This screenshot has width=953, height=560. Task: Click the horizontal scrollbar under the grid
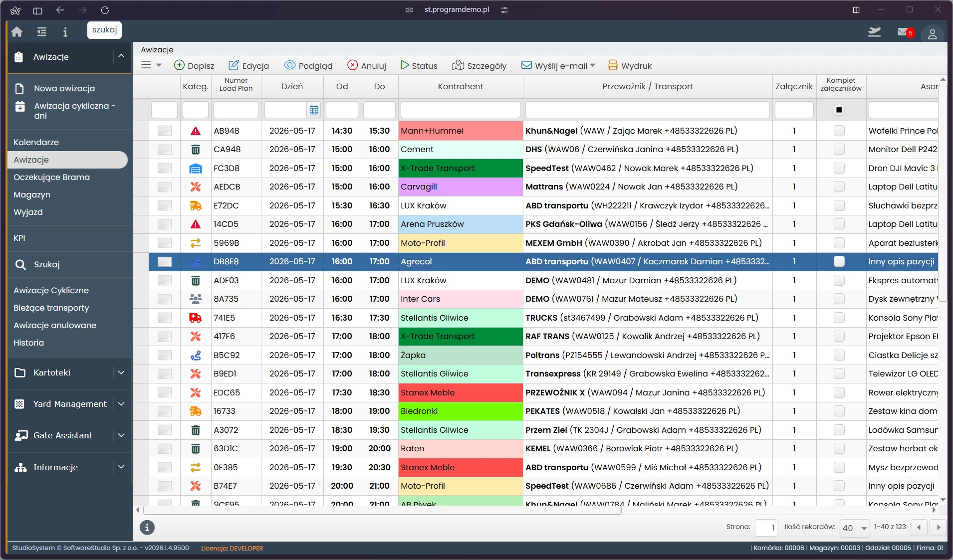pos(382,510)
